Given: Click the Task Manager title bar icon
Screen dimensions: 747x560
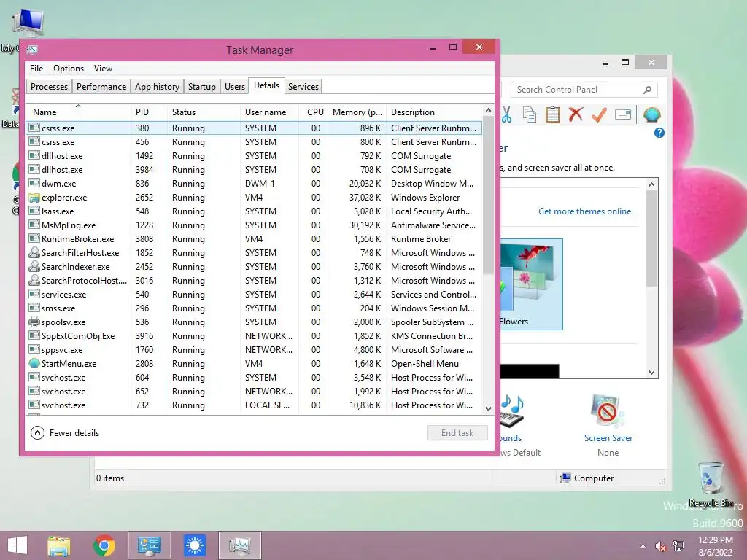Looking at the screenshot, I should [x=32, y=50].
